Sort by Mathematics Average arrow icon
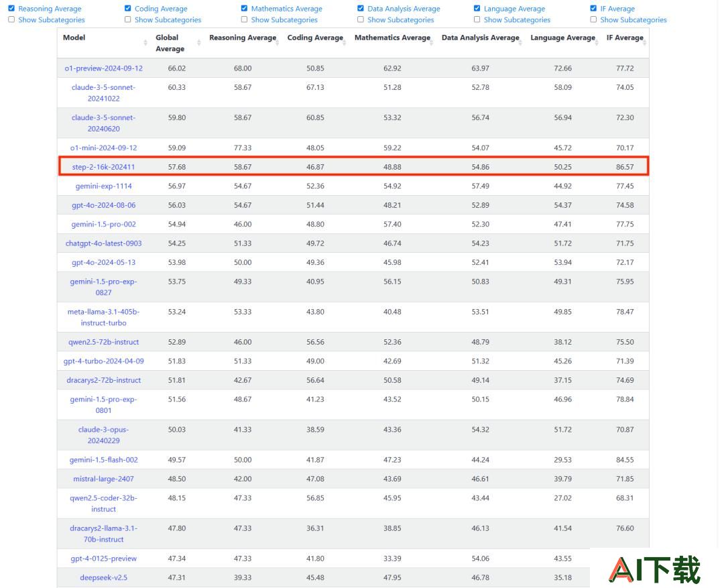 tap(432, 42)
